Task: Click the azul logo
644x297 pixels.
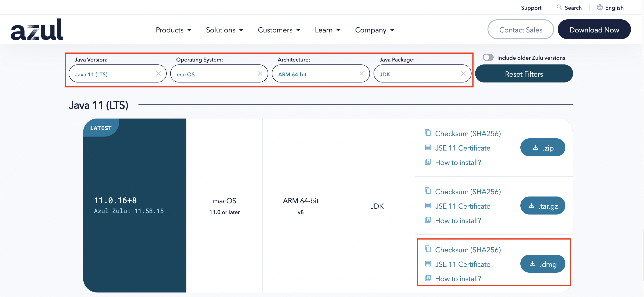Action: tap(37, 30)
